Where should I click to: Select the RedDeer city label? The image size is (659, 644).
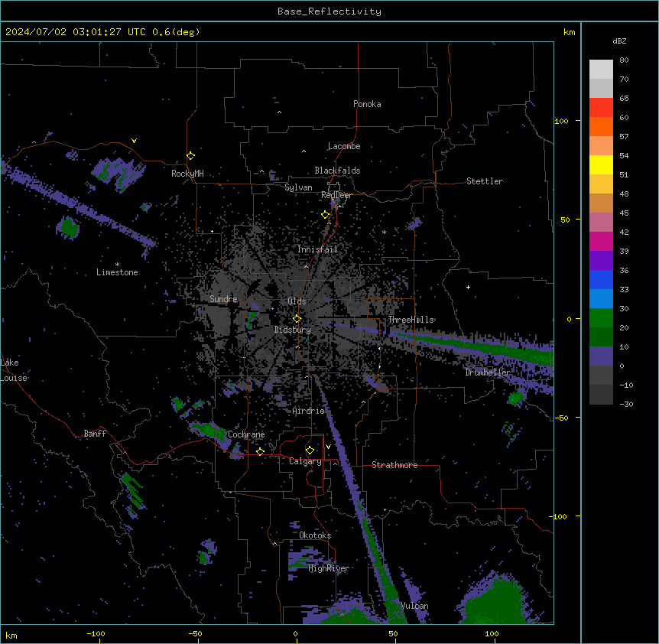336,195
